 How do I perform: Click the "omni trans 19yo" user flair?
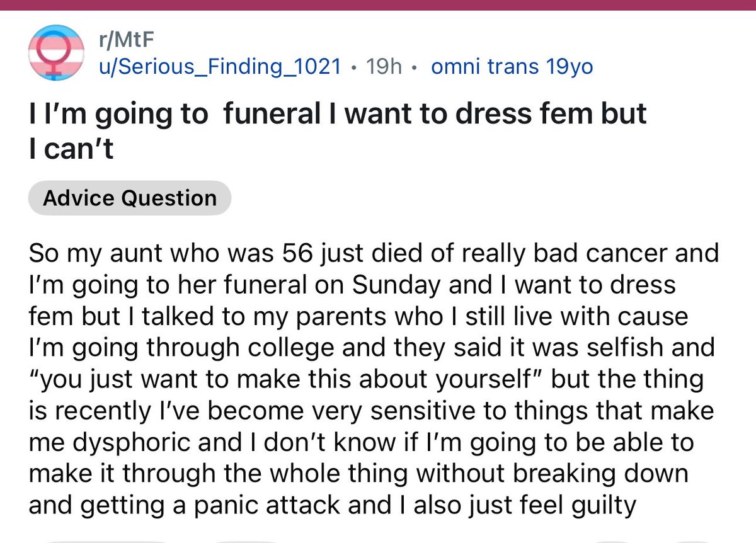[x=512, y=66]
